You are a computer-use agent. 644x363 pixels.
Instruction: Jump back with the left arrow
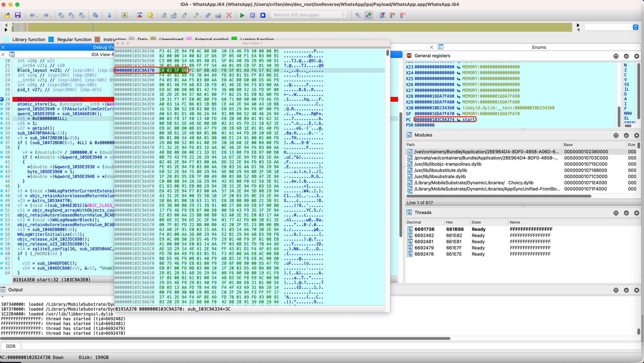coord(32,15)
